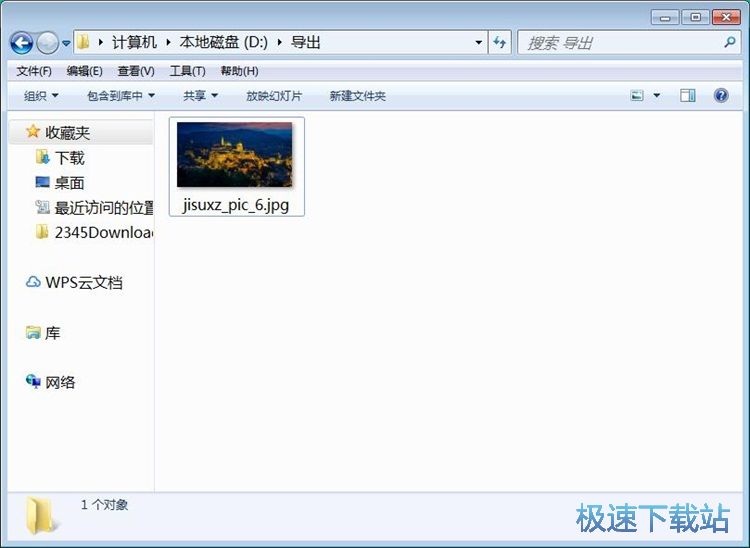This screenshot has width=750, height=548.
Task: Open the 2345Download folder shortcut
Action: tap(104, 232)
